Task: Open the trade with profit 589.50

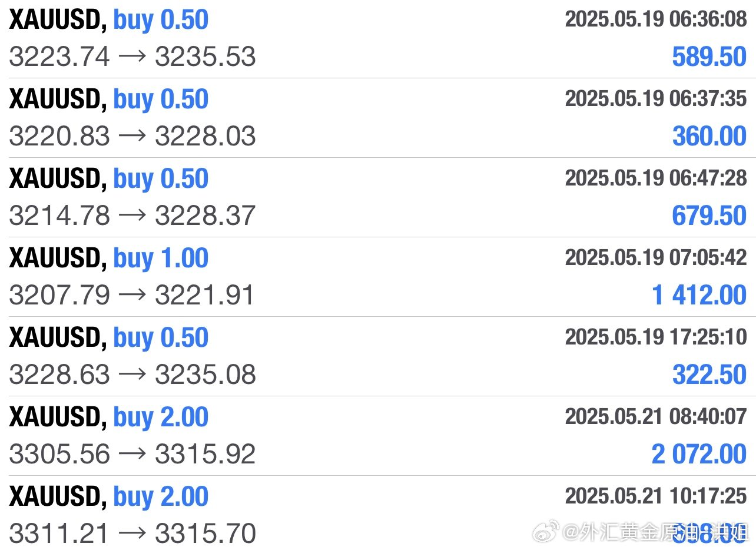Action: point(378,39)
